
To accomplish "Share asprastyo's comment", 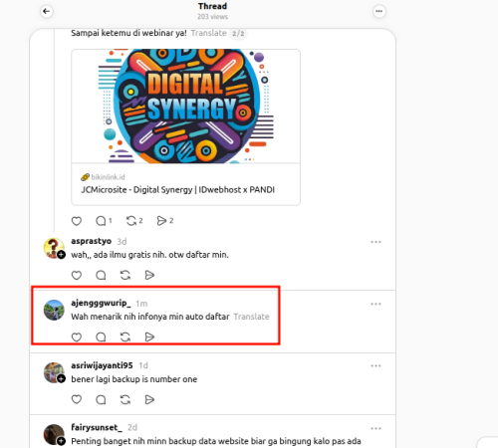I will point(149,275).
